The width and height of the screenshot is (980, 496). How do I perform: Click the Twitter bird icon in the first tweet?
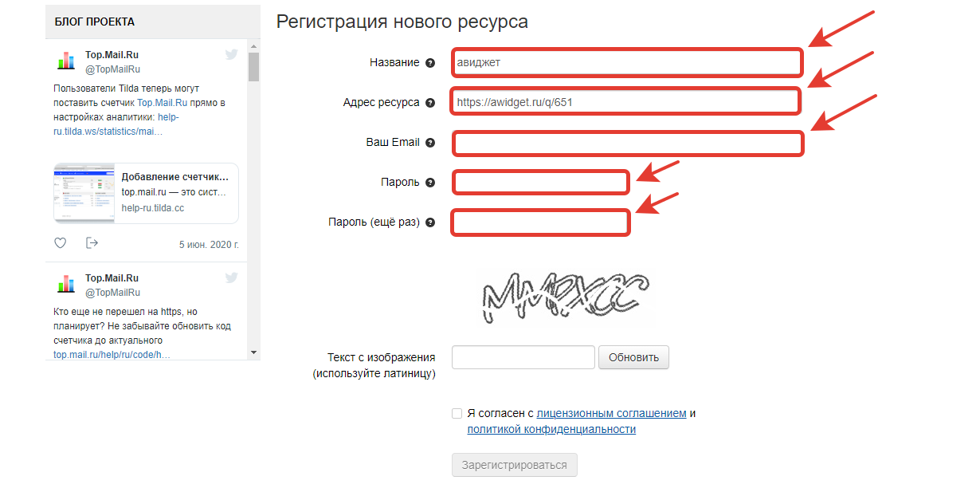point(231,54)
